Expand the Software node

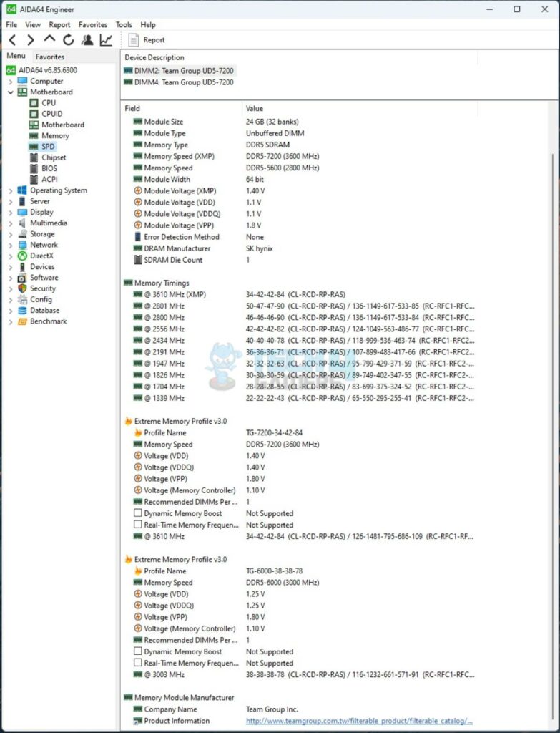point(11,278)
